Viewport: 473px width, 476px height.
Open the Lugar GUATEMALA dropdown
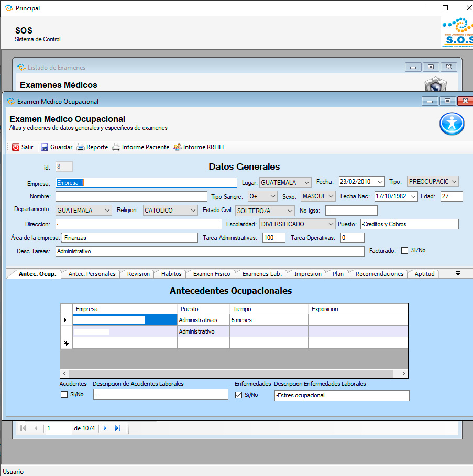pyautogui.click(x=306, y=182)
